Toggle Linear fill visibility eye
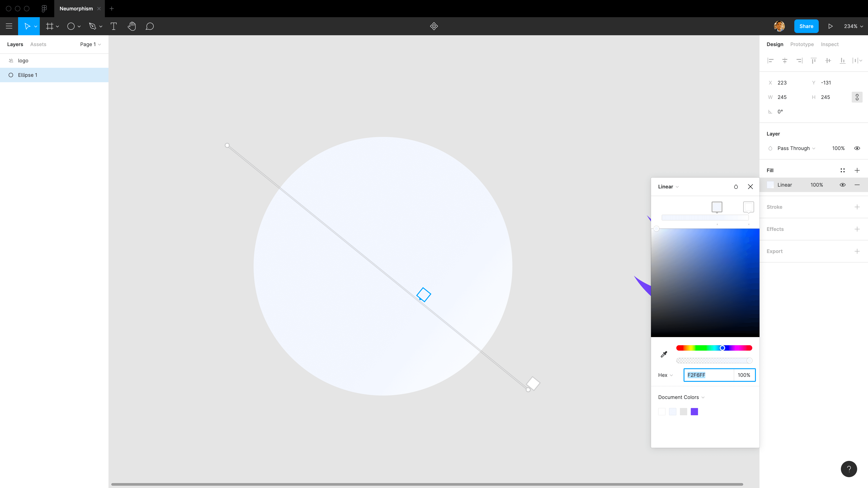 (x=842, y=185)
